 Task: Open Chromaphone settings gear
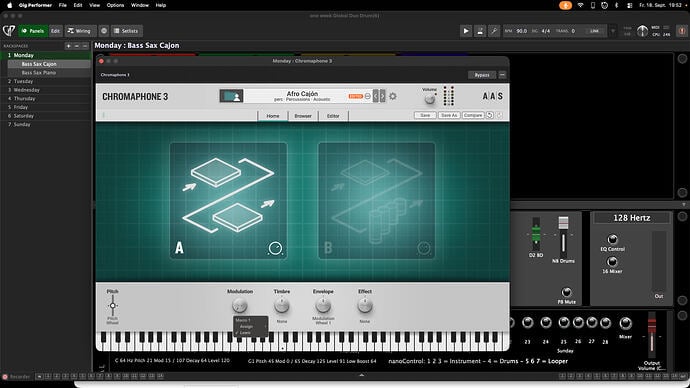tap(393, 96)
